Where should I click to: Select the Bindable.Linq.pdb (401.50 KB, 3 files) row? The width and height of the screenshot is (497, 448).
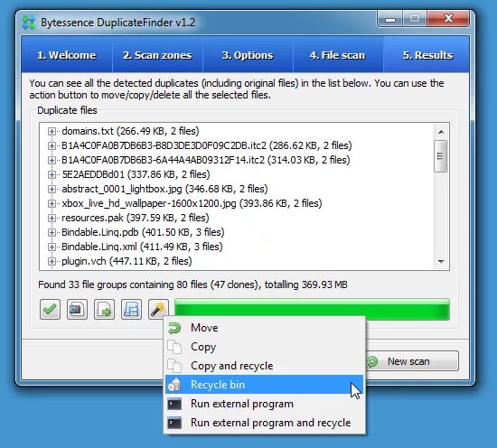point(143,232)
